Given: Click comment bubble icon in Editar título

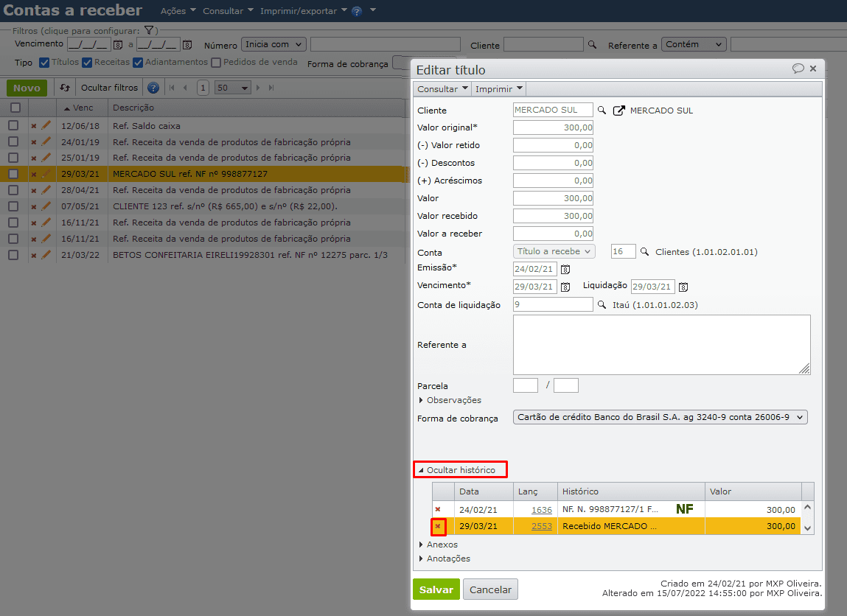Looking at the screenshot, I should click(x=798, y=69).
